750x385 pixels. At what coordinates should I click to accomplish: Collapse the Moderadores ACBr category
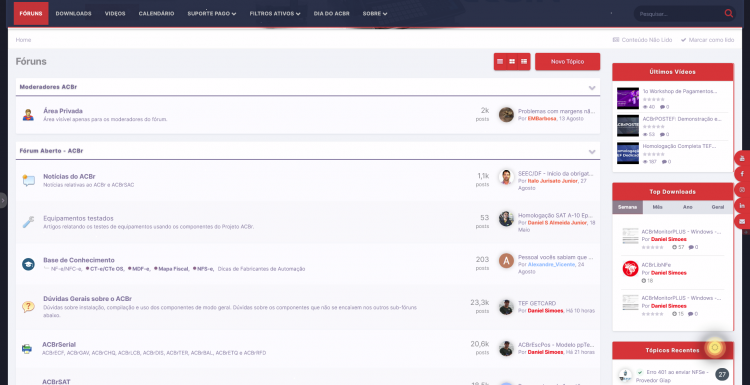[x=592, y=88]
